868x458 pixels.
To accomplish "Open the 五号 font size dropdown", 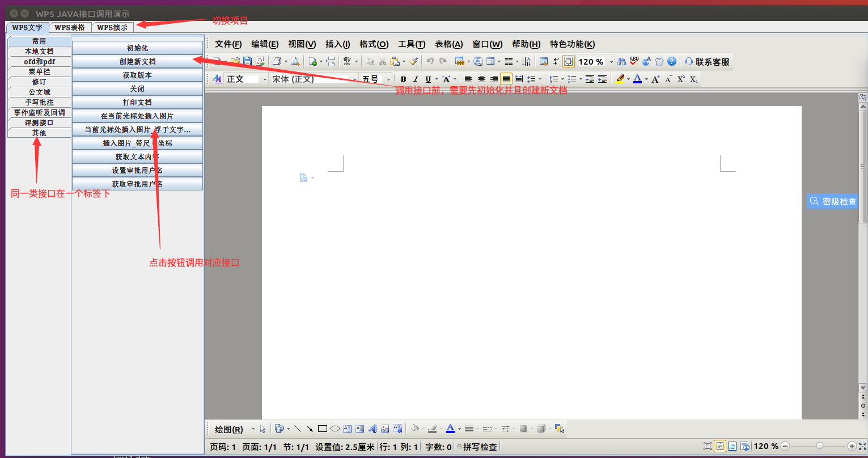I will (388, 79).
